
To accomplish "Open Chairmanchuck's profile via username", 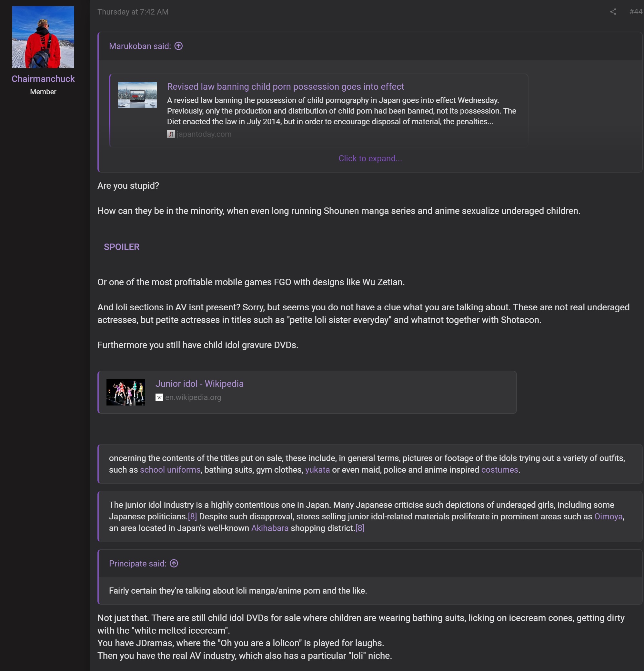I will coord(43,79).
